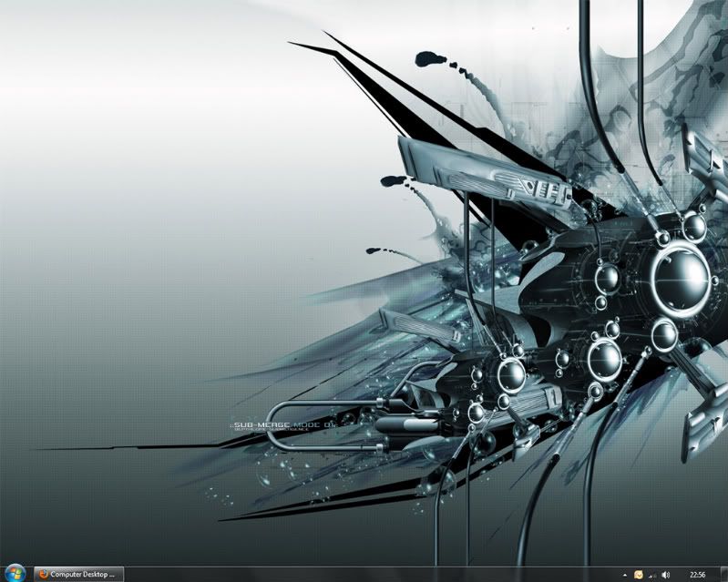Click the Show Desktop strip at taskbar edge
The height and width of the screenshot is (582, 728).
(x=723, y=574)
